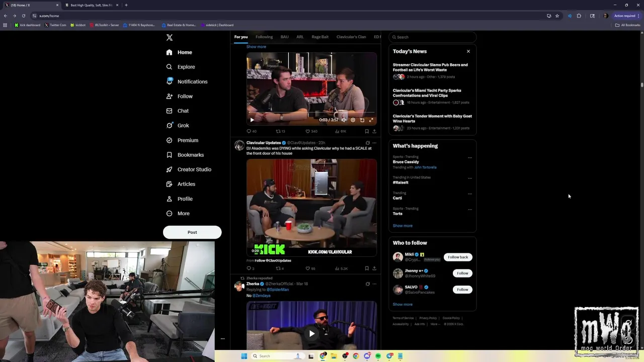Show more under Who to follow
This screenshot has width=644, height=362.
point(403,305)
